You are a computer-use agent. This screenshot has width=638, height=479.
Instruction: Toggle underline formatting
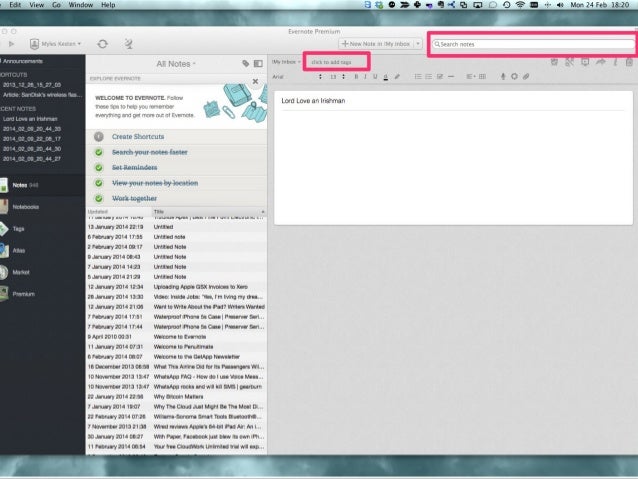tap(375, 77)
